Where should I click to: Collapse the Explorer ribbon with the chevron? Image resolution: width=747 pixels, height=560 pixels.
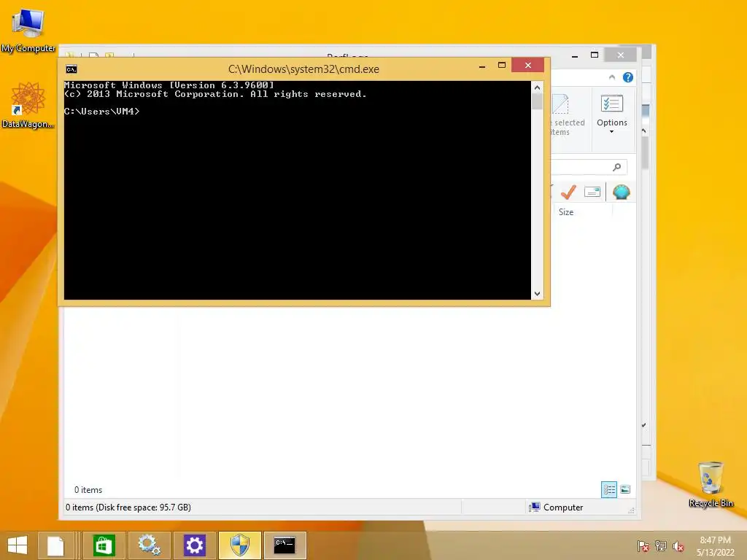[x=612, y=77]
